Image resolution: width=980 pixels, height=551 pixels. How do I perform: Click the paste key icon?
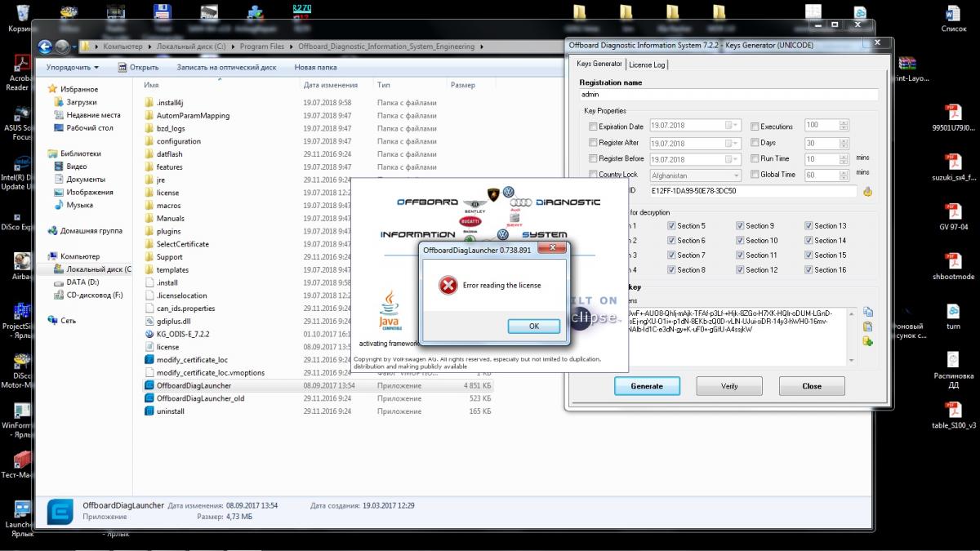pos(867,327)
